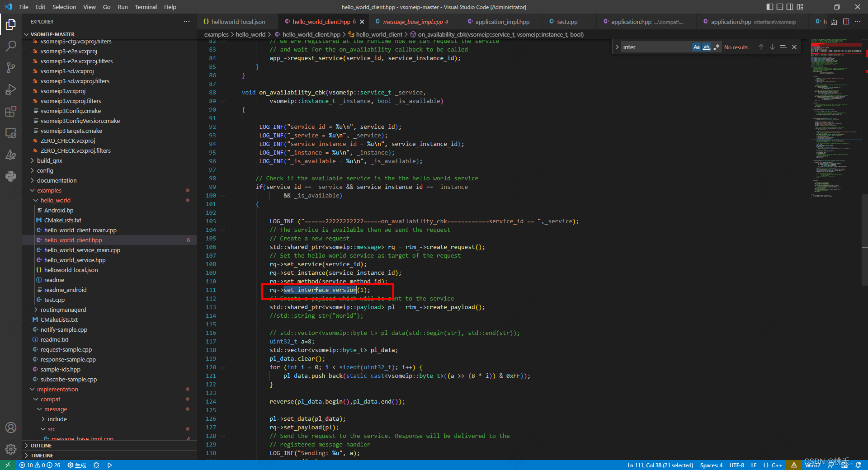
Task: Change end of line sequence LF
Action: pyautogui.click(x=754, y=465)
